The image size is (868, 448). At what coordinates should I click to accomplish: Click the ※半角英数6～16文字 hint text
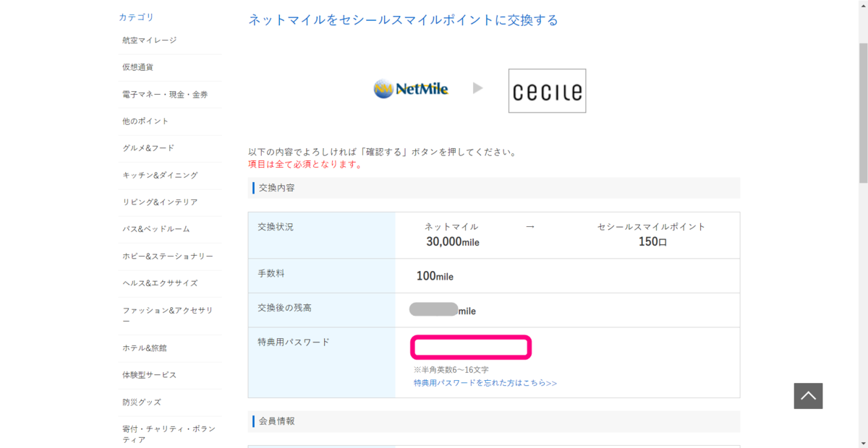[x=451, y=370]
